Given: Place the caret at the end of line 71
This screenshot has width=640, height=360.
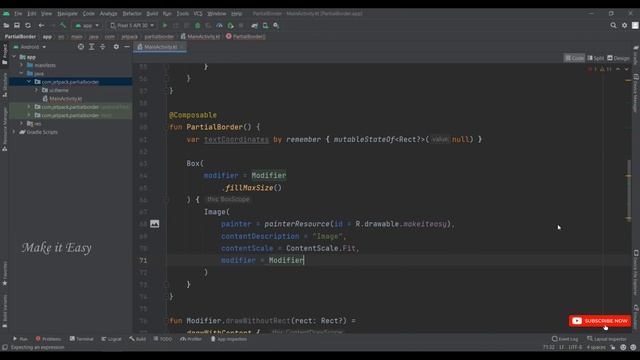Looking at the screenshot, I should click(x=304, y=260).
